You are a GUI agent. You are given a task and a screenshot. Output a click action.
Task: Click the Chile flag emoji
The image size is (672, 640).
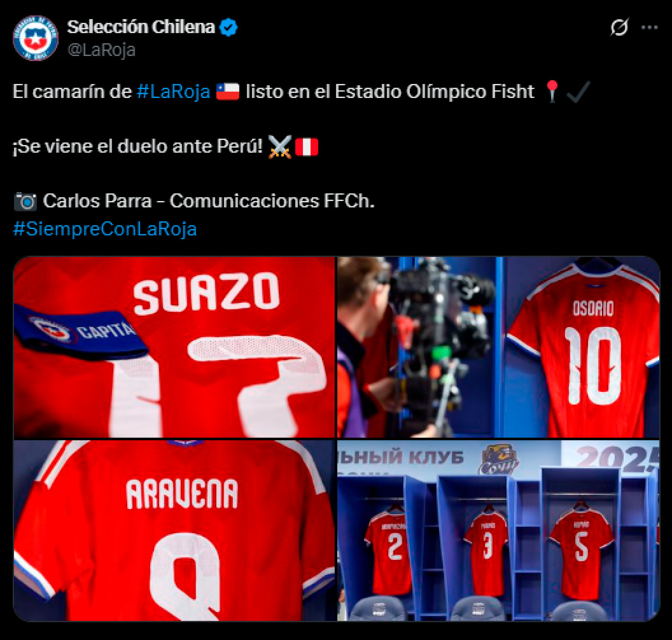point(227,91)
